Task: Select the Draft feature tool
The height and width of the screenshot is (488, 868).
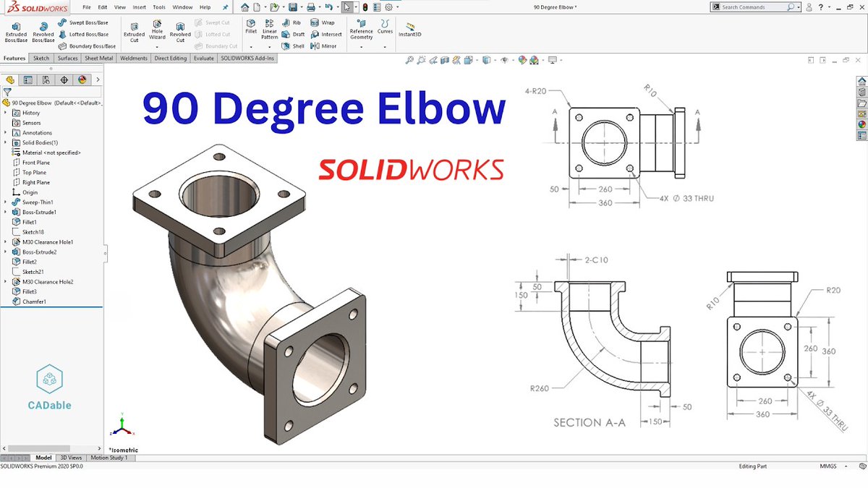Action: [294, 34]
